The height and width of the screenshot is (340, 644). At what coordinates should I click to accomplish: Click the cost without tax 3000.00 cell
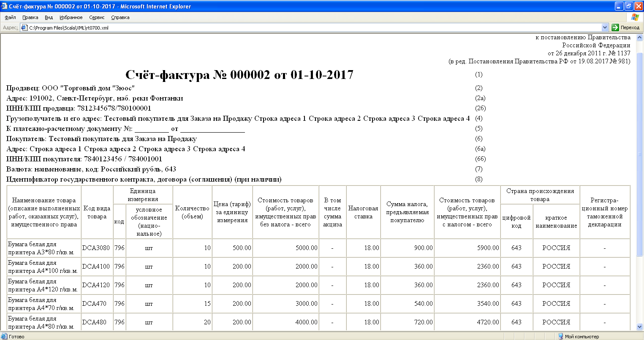pyautogui.click(x=285, y=304)
